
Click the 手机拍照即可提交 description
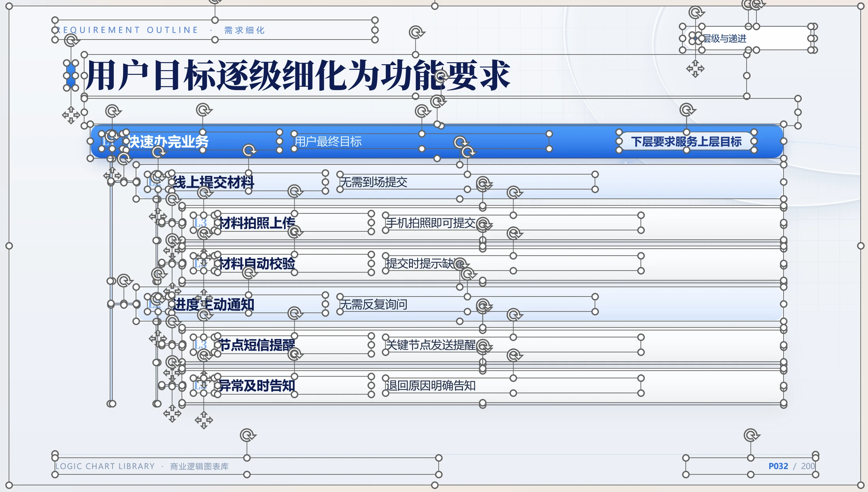click(431, 223)
